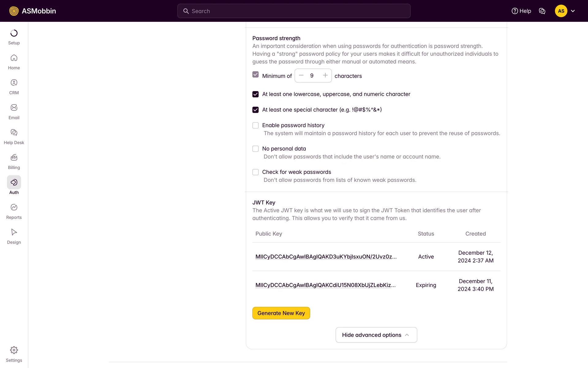Decrease minimum characters with minus button
This screenshot has width=588, height=368.
(301, 75)
